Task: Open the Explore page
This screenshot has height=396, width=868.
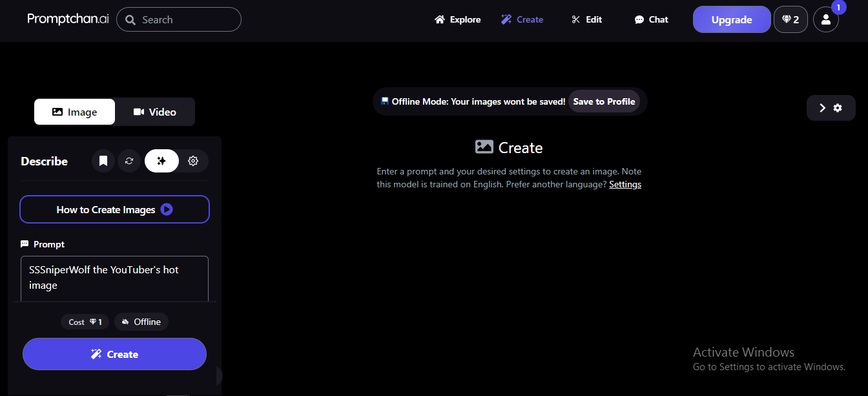Action: pyautogui.click(x=457, y=19)
